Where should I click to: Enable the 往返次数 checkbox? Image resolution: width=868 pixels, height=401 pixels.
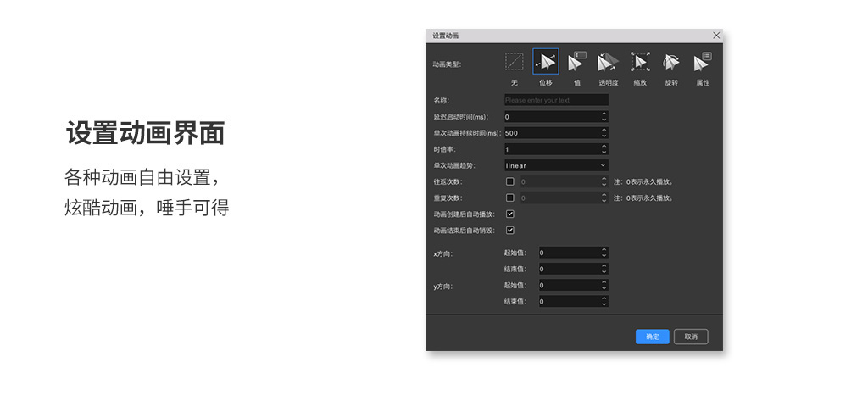[509, 181]
